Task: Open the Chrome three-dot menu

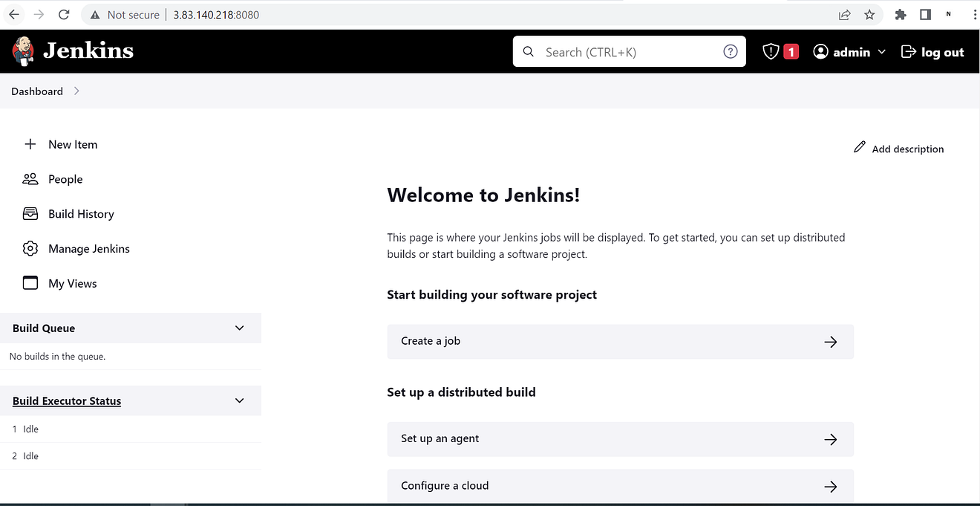Action: tap(973, 14)
